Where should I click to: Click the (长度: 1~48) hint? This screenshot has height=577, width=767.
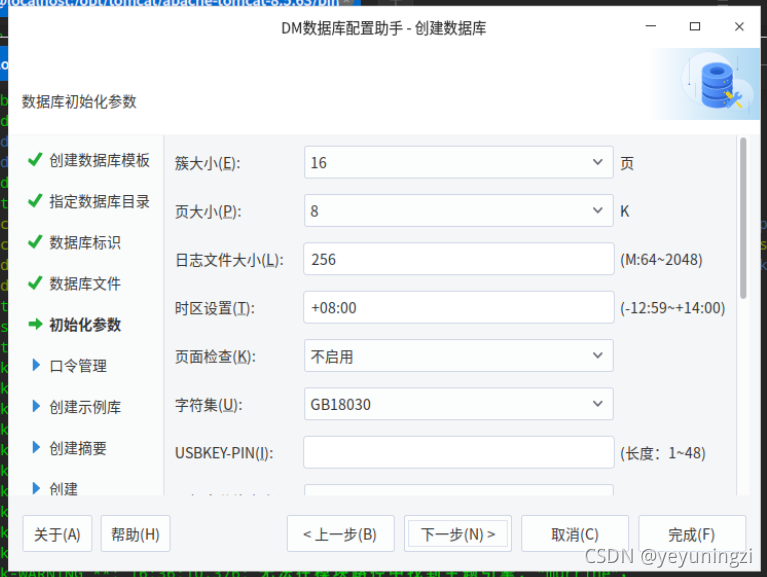coord(663,453)
